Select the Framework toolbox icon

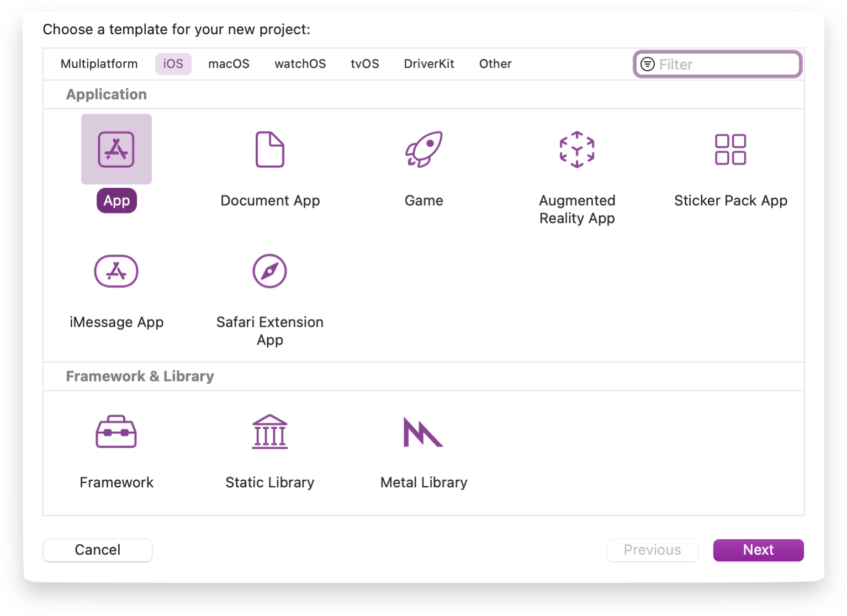pyautogui.click(x=116, y=431)
